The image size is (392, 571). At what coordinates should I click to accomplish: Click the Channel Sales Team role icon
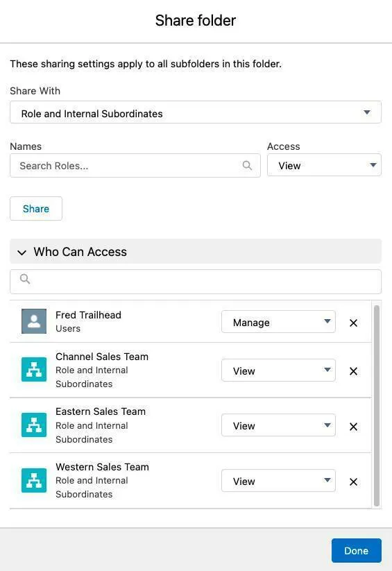(x=34, y=369)
